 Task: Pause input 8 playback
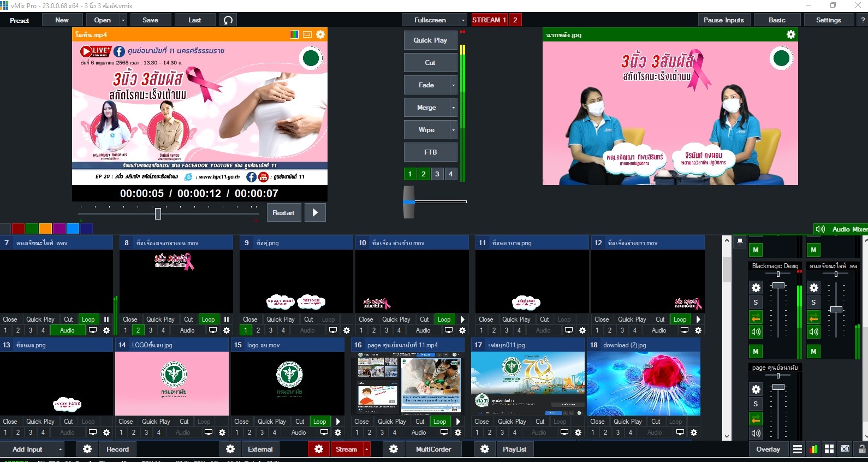[226, 319]
